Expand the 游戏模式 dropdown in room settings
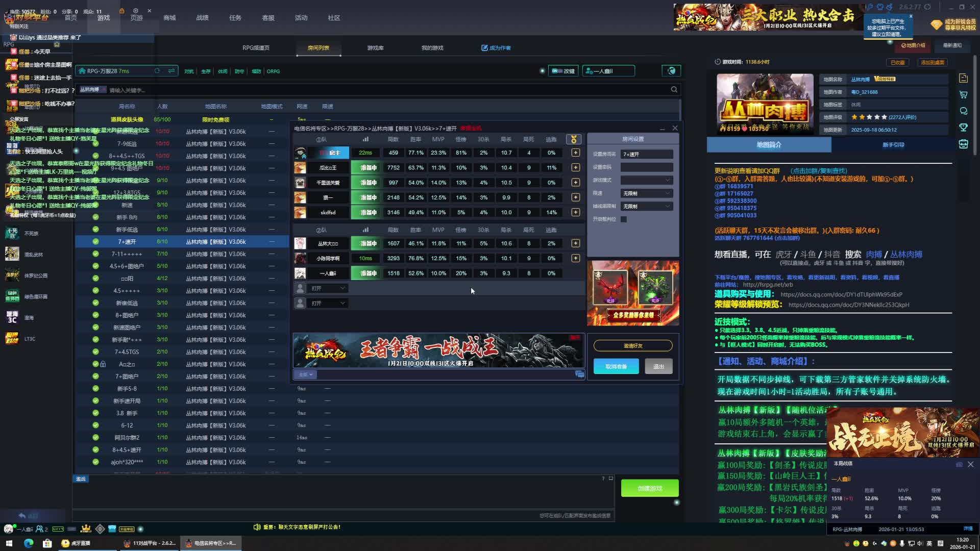The image size is (980, 551). (646, 180)
